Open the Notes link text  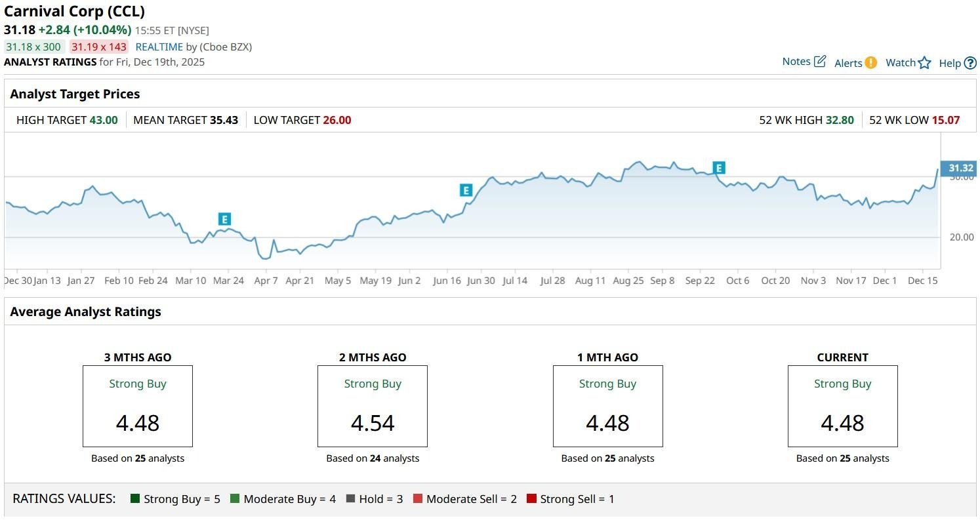click(x=796, y=62)
